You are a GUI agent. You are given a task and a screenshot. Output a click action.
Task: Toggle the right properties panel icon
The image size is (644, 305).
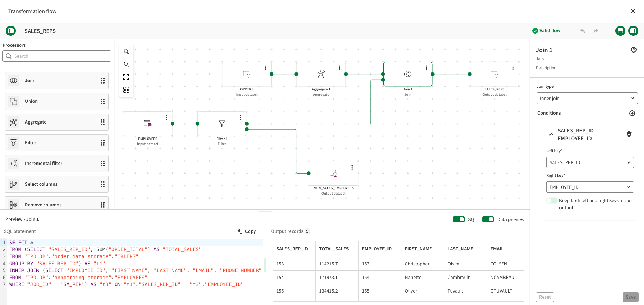point(633,31)
